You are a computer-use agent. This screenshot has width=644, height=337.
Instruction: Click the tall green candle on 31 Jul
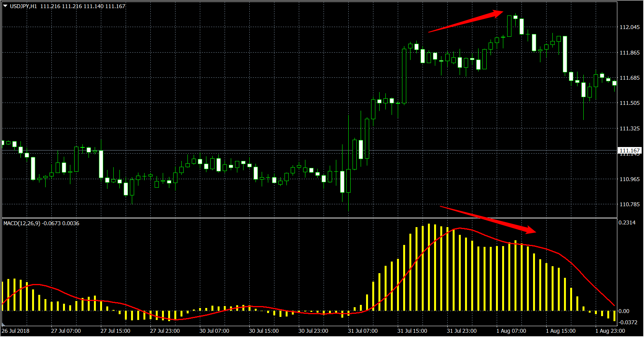[x=404, y=75]
